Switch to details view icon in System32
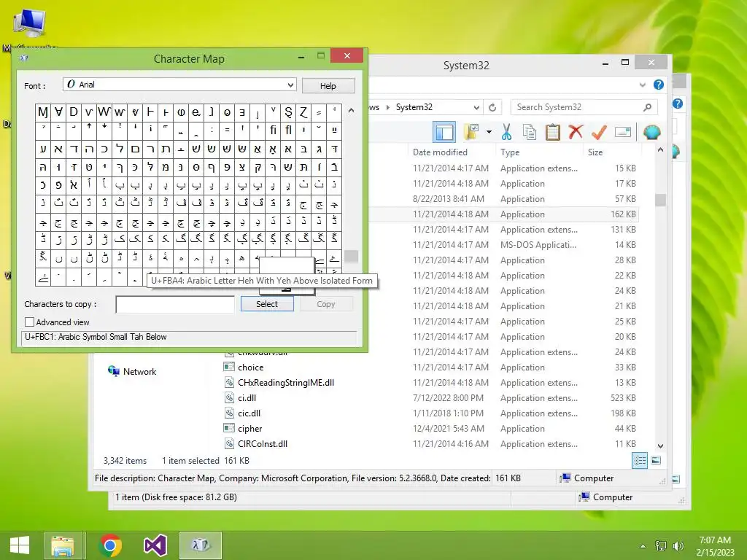 pyautogui.click(x=640, y=460)
